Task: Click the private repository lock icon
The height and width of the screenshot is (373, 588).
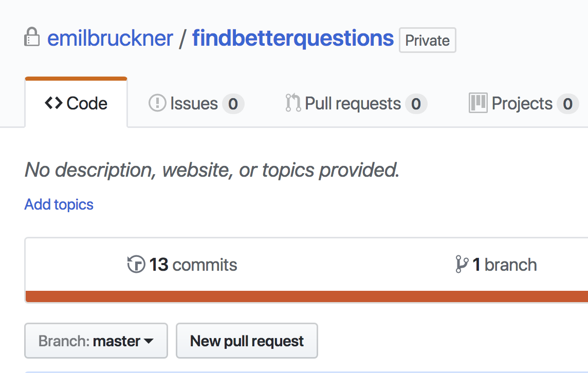Action: tap(32, 38)
